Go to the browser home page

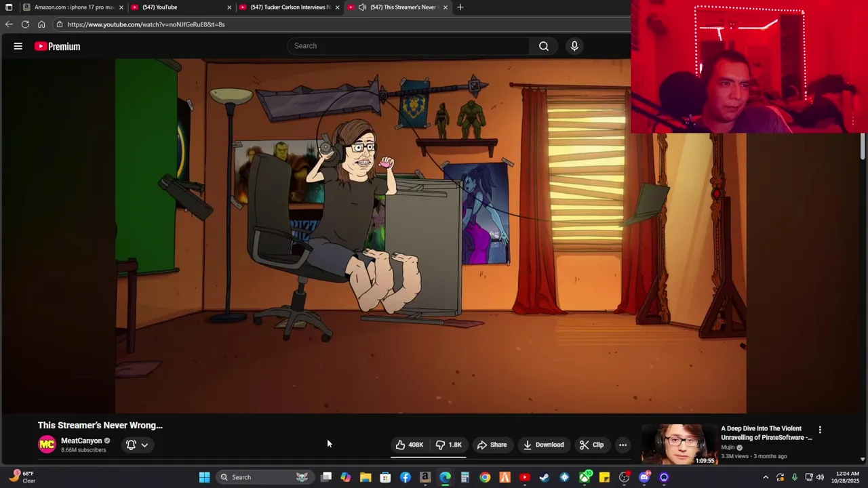(x=41, y=24)
